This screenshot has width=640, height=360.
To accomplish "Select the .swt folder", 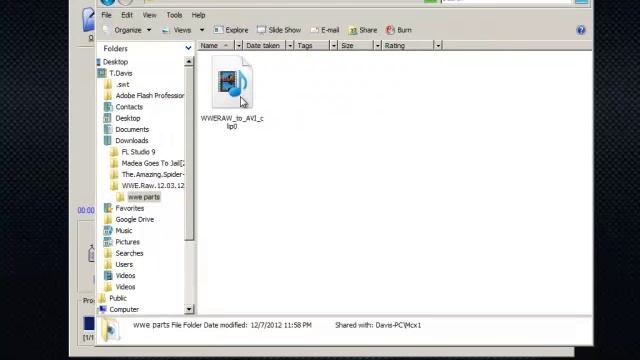I will tap(122, 84).
